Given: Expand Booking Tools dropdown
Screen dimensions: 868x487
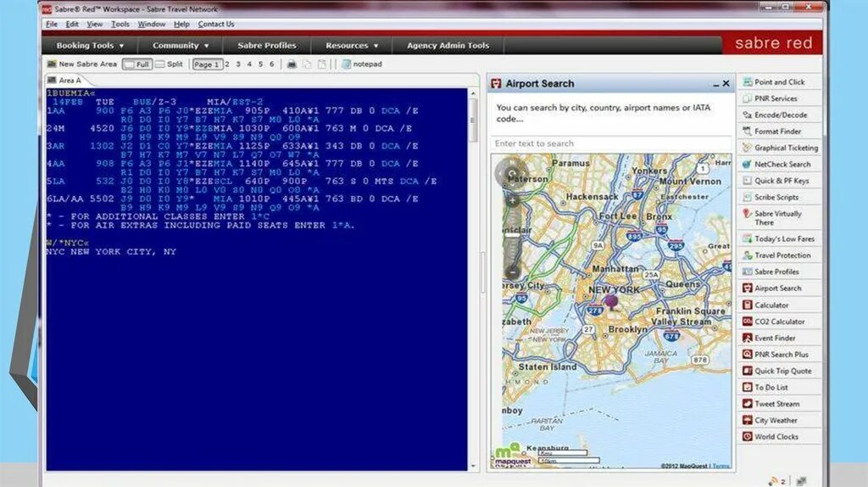Looking at the screenshot, I should pos(90,46).
